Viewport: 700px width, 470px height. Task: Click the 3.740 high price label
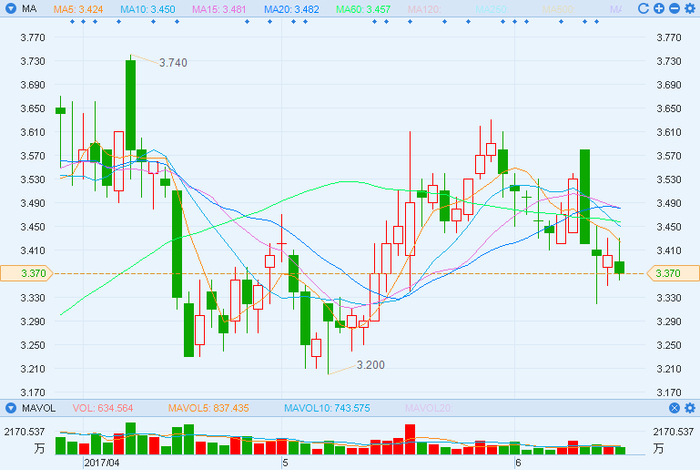(x=173, y=63)
